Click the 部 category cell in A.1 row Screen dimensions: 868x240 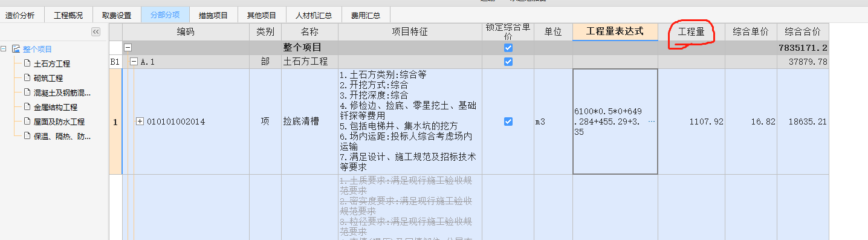point(265,62)
